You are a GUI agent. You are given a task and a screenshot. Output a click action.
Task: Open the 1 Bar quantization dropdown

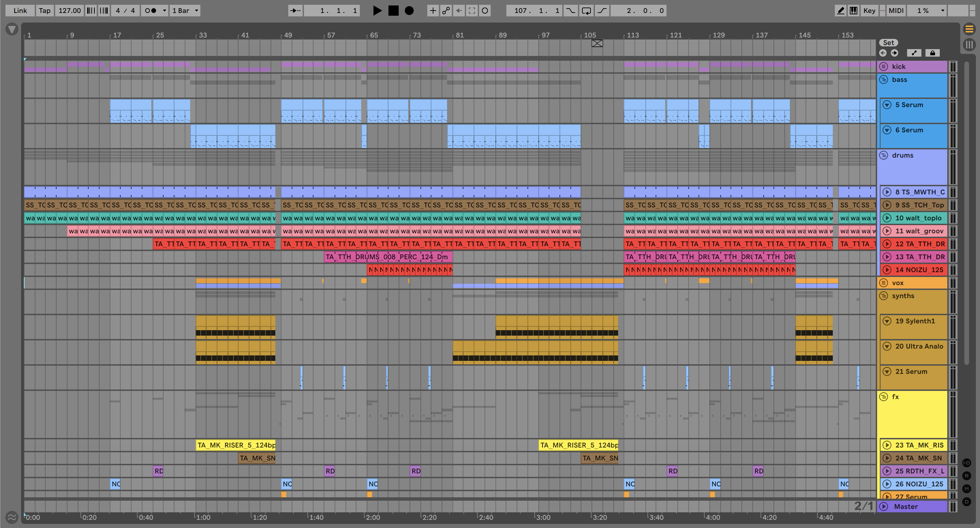185,11
